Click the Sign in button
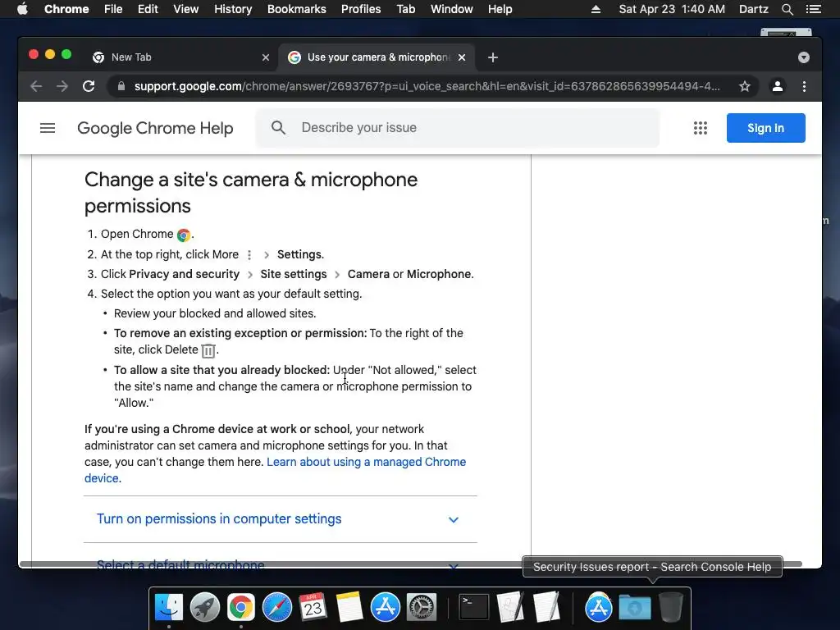The height and width of the screenshot is (630, 840). (765, 128)
